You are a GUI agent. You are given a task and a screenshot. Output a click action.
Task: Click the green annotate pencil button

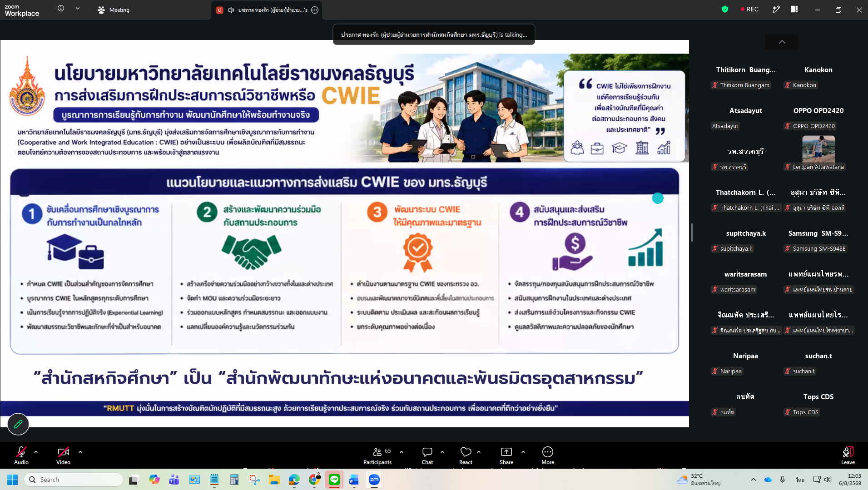tap(18, 424)
